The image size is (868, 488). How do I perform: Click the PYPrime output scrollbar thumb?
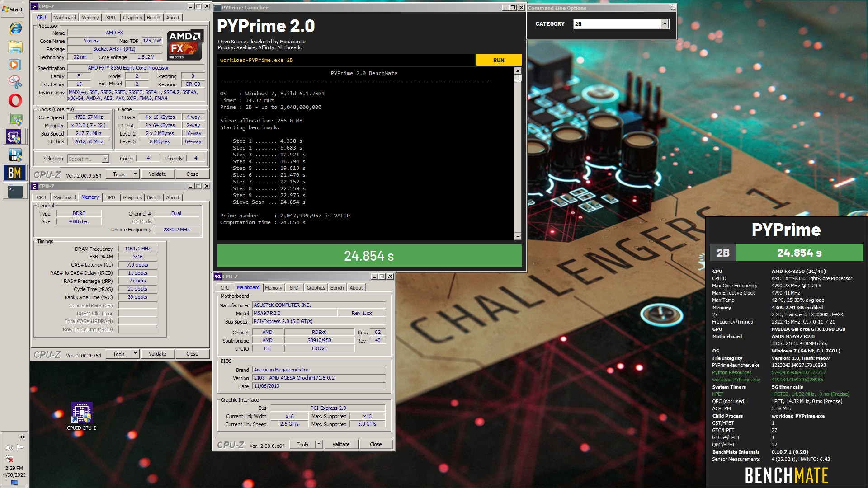[518, 78]
